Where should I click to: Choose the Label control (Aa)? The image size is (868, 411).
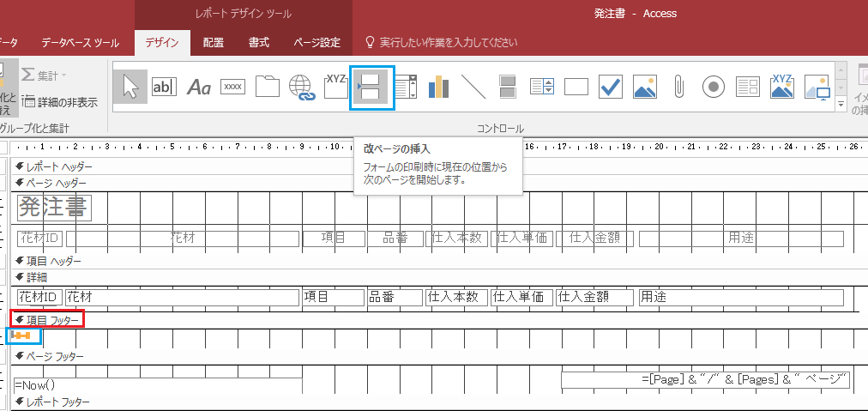coord(199,87)
